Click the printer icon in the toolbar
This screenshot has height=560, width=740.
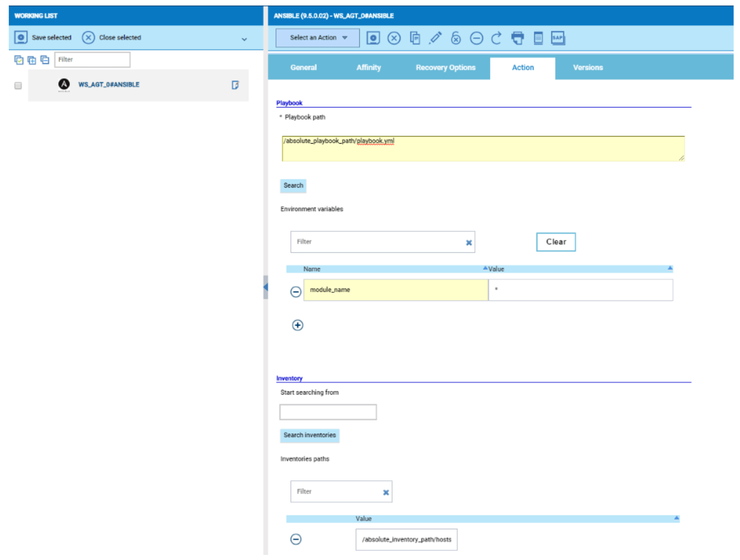point(517,38)
